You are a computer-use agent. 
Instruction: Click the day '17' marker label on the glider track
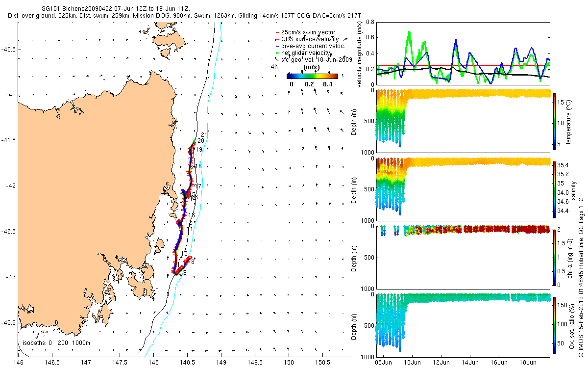tap(198, 186)
